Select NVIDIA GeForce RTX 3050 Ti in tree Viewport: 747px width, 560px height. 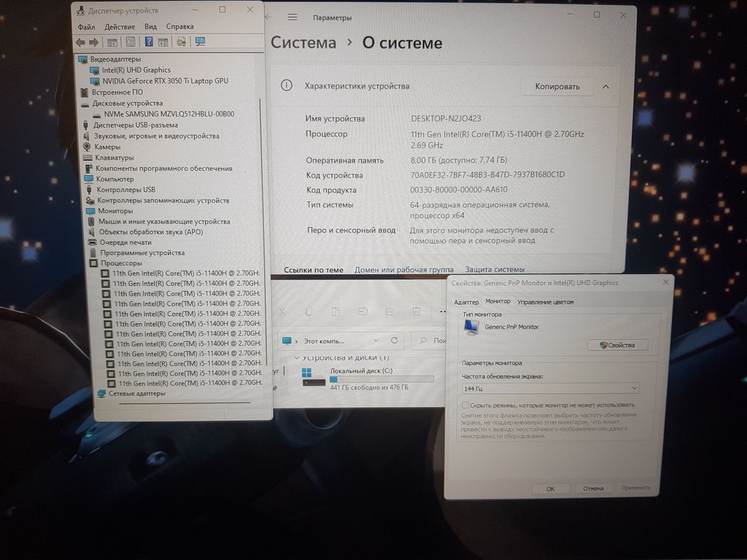(165, 81)
